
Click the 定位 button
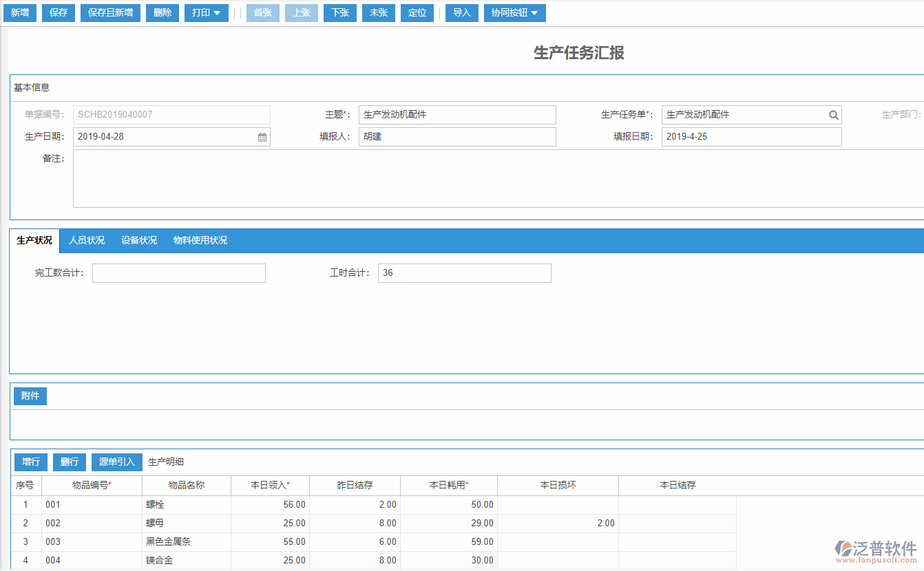point(417,13)
